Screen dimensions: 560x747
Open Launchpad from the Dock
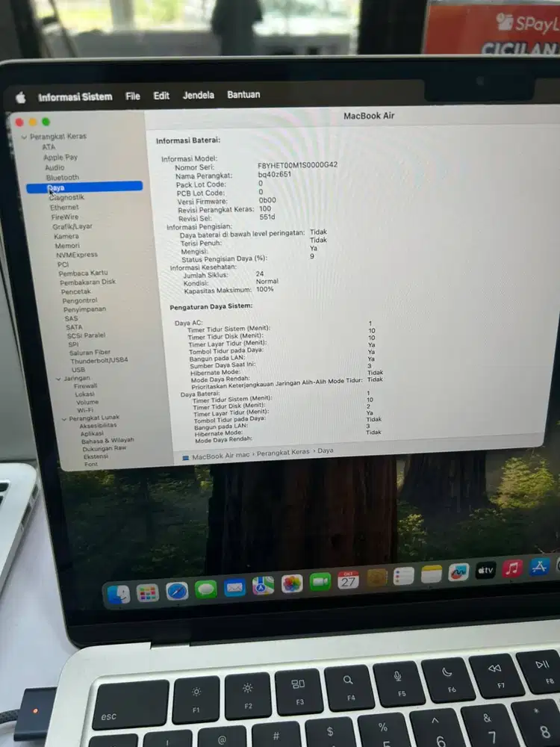(147, 593)
